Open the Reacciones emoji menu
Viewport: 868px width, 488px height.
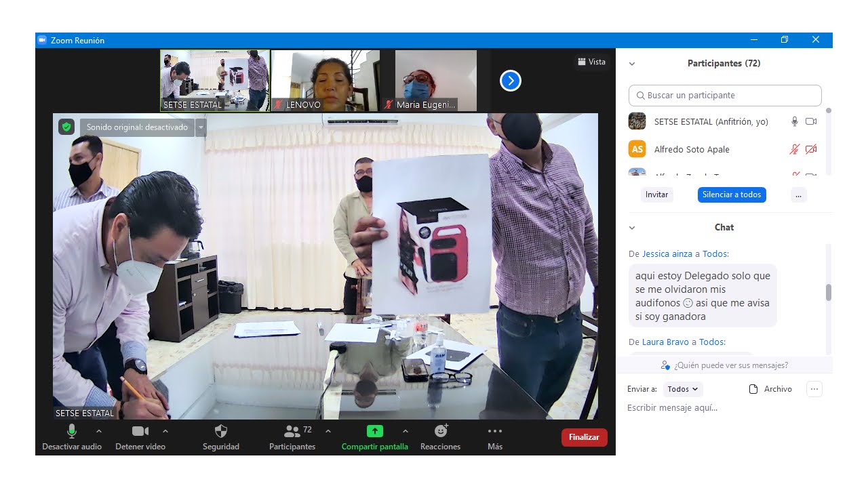[441, 437]
